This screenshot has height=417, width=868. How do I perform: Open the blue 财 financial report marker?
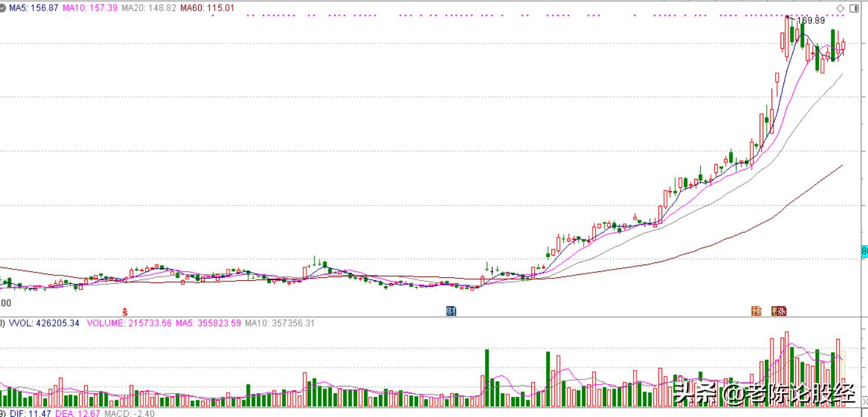[x=451, y=311]
